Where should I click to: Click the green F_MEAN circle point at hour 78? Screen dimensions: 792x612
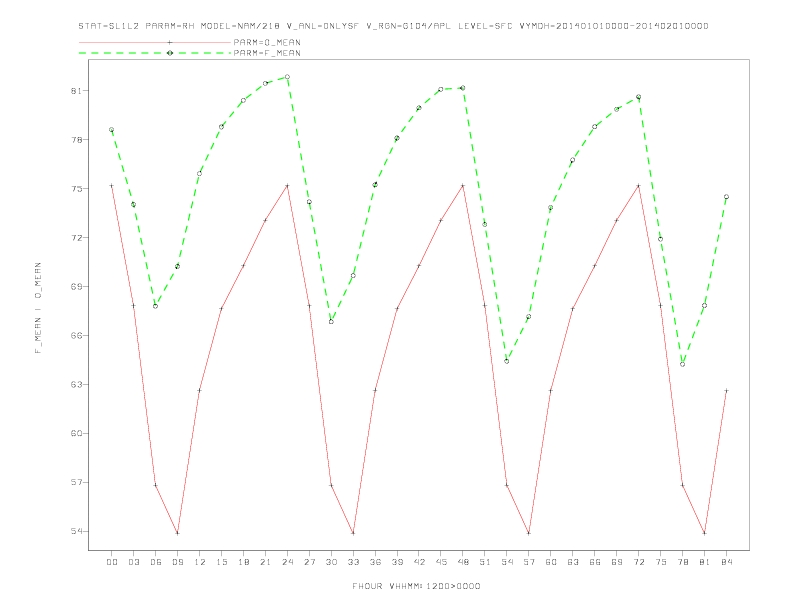coord(682,364)
